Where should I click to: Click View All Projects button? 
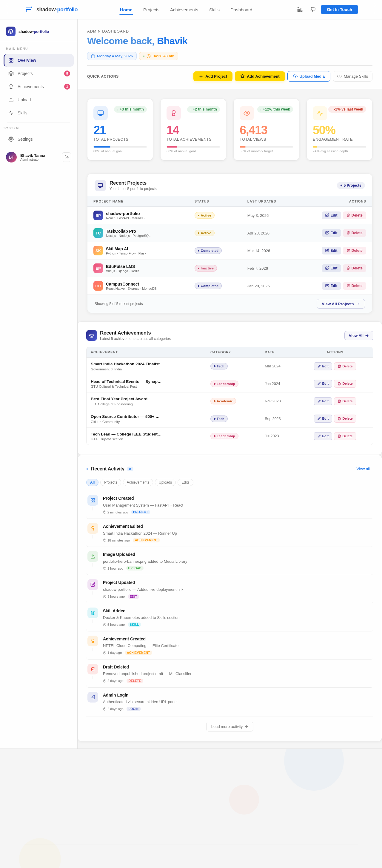(x=341, y=304)
